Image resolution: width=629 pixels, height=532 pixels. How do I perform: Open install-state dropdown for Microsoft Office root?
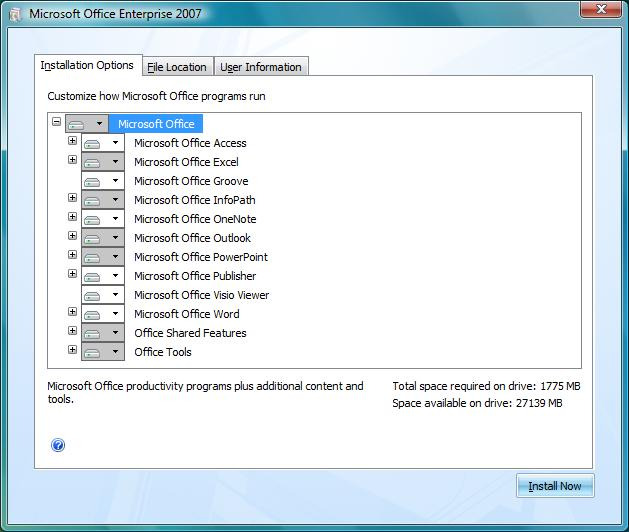point(87,124)
